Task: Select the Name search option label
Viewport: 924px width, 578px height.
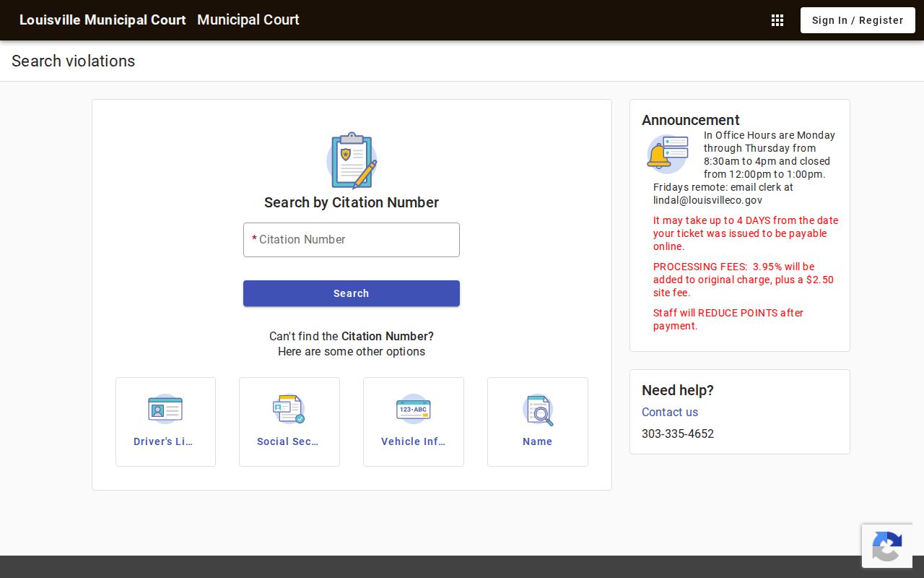Action: [x=538, y=441]
